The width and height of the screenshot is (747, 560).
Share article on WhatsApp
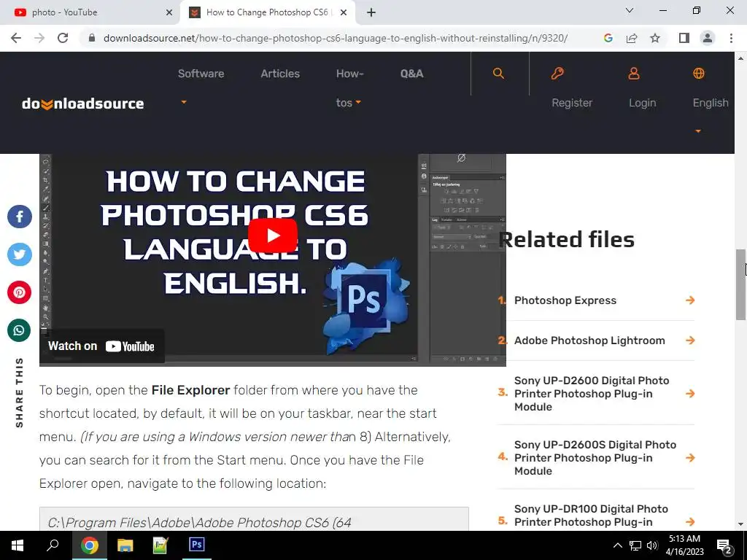(x=20, y=330)
